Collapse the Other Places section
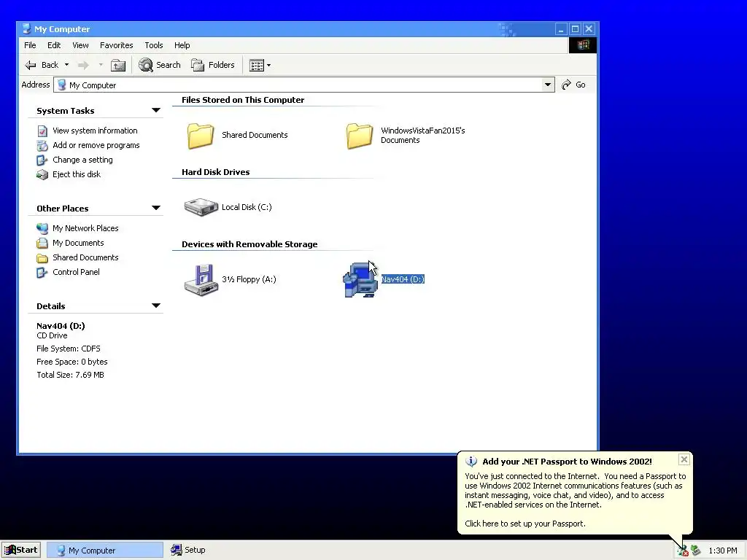The image size is (747, 560). [156, 208]
